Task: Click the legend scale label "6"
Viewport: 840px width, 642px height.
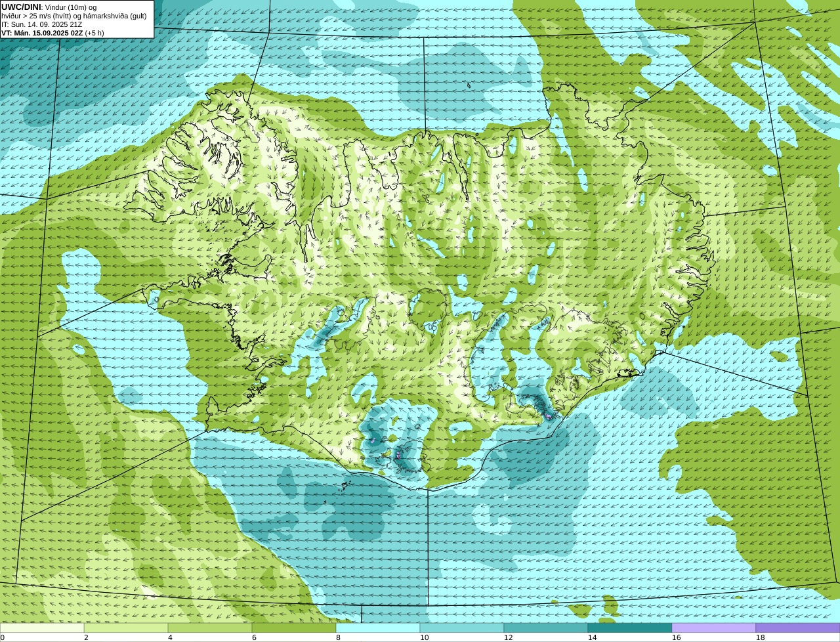Action: click(x=254, y=637)
